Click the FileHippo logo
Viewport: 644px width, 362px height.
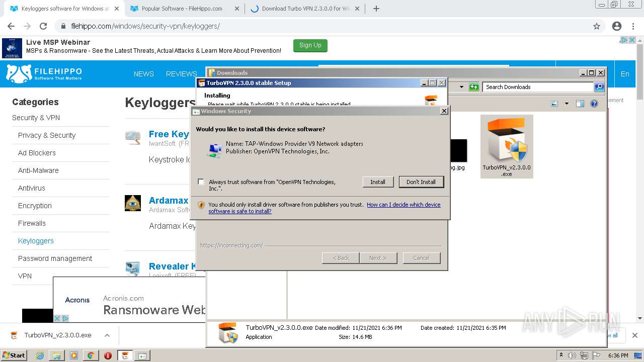44,73
